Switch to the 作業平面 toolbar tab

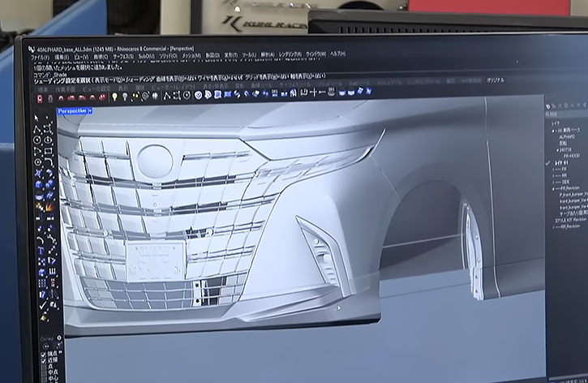click(x=65, y=89)
